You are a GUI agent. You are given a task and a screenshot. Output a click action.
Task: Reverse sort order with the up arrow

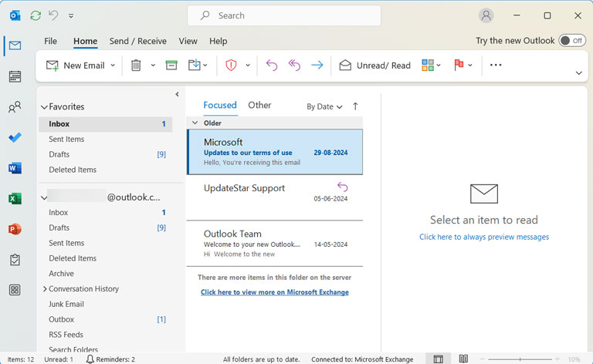355,106
